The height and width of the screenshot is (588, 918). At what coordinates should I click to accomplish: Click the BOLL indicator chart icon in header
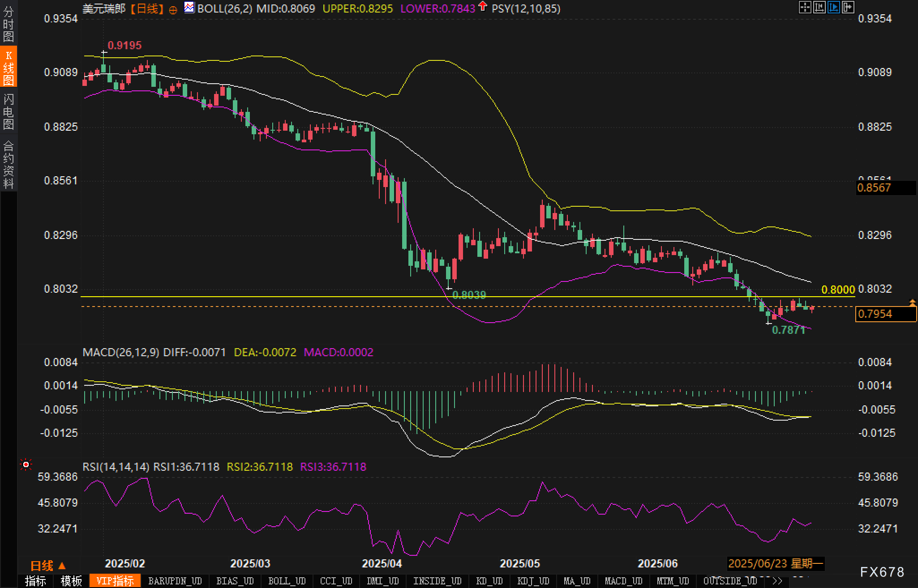[189, 8]
